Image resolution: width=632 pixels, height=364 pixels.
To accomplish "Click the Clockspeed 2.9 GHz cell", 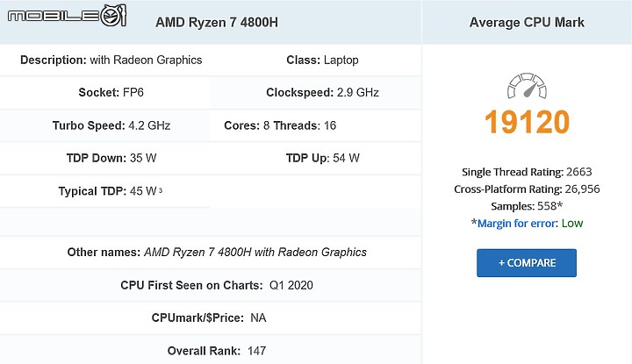I will coord(316,93).
